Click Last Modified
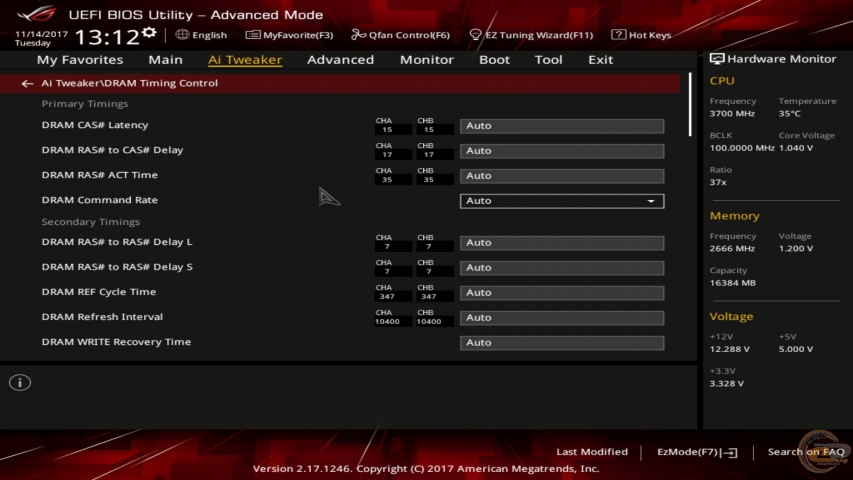 [x=592, y=452]
